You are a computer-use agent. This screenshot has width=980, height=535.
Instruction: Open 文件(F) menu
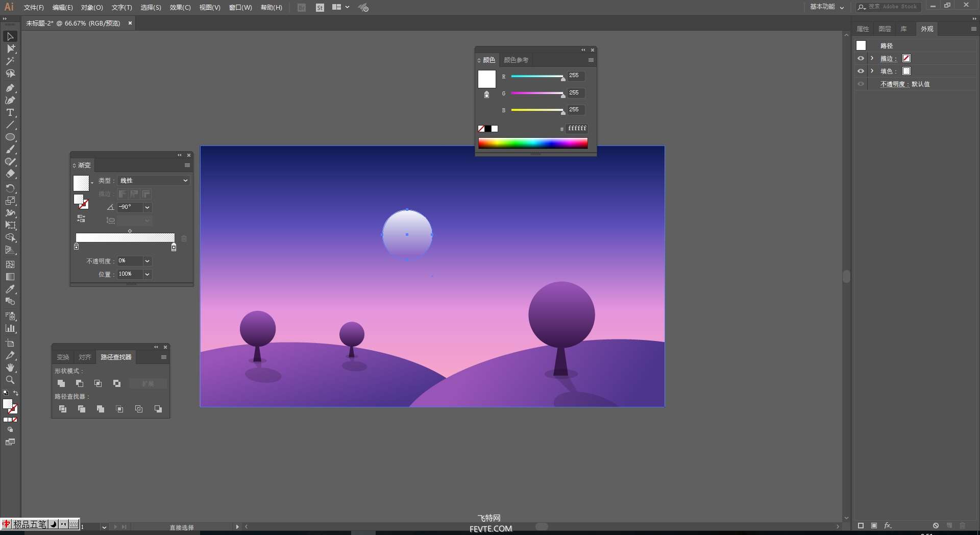coord(34,8)
